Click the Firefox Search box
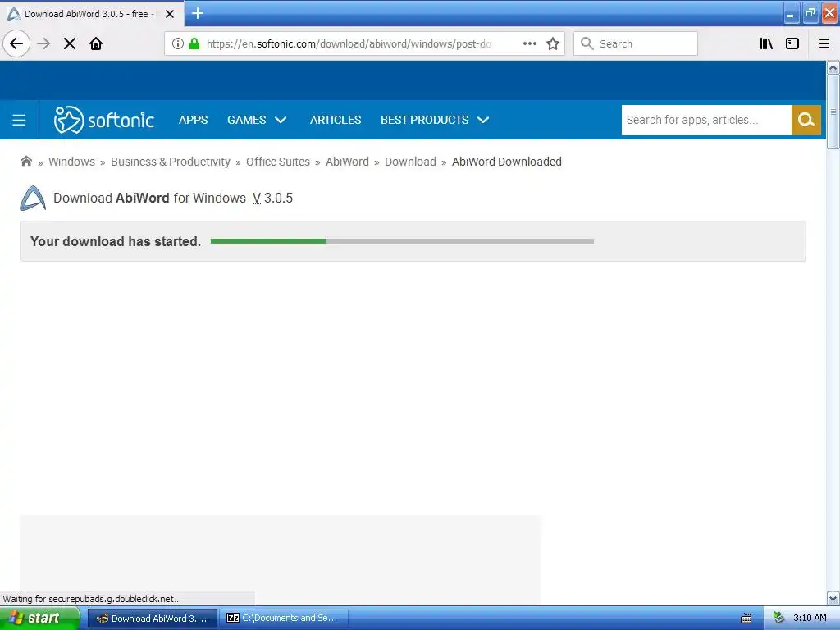Screen dimensions: 840x630 (636, 43)
